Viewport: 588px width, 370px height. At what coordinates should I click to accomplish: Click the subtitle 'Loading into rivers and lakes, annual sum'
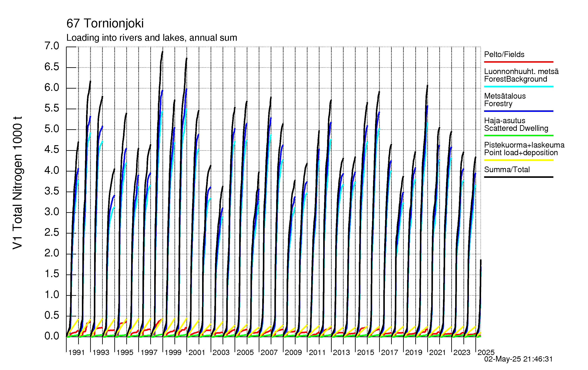[x=152, y=38]
